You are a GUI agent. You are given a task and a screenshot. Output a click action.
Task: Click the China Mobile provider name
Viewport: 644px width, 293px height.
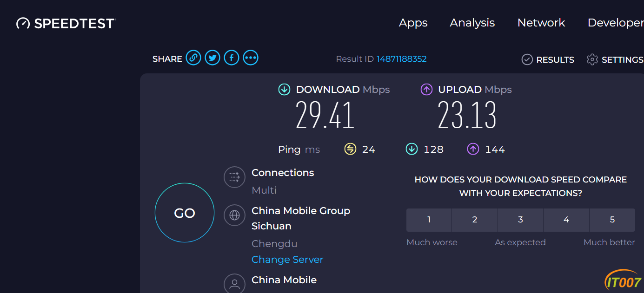[284, 280]
